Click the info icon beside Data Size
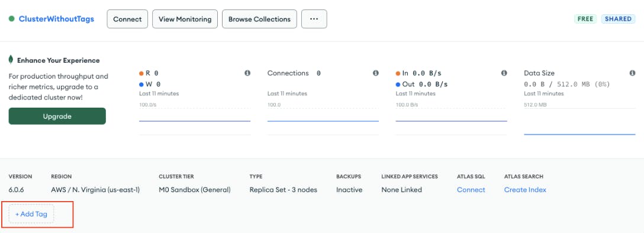Viewport: 644px width, 233px height. click(632, 73)
